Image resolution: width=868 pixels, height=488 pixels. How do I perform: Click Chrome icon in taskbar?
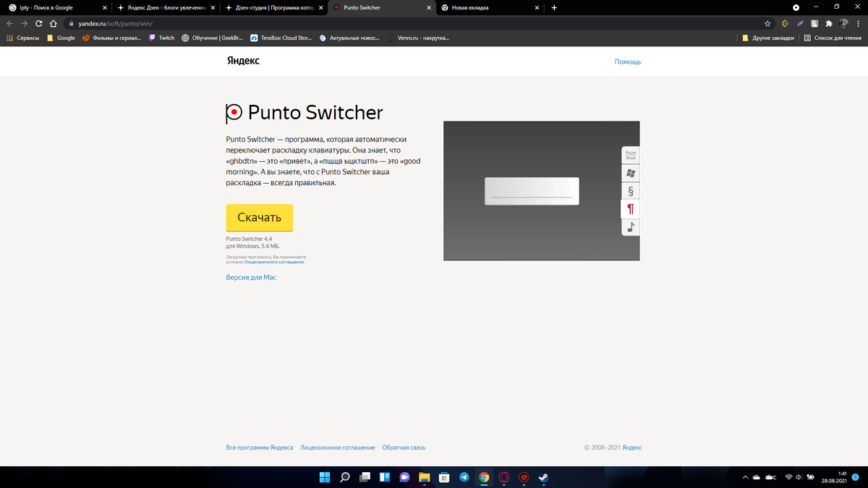(x=484, y=477)
